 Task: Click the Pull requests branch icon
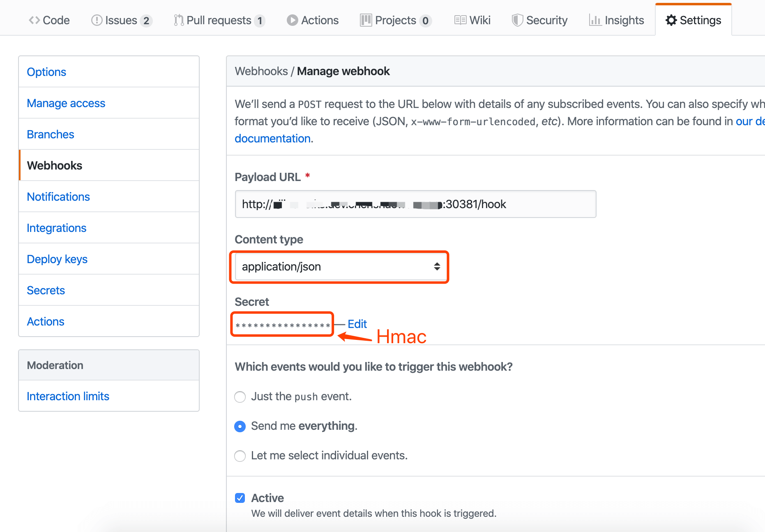click(178, 20)
